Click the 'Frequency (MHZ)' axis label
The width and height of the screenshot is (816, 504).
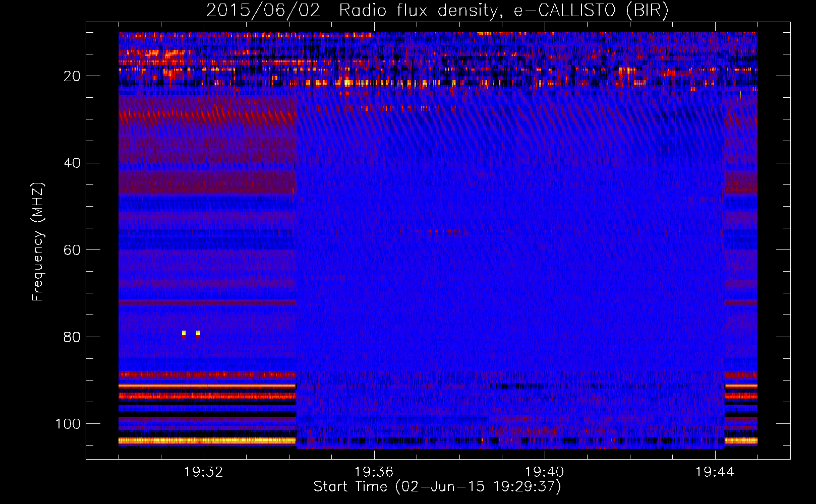[38, 242]
